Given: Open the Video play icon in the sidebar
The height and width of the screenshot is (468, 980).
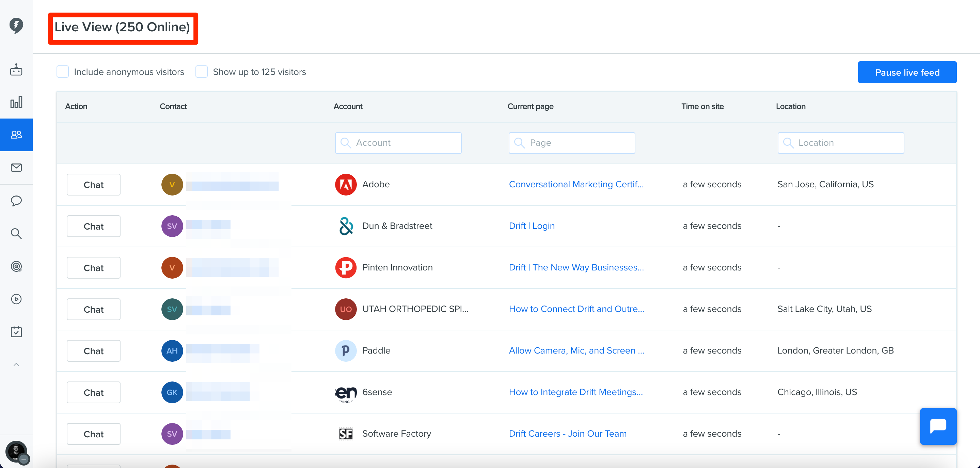Looking at the screenshot, I should 16,299.
